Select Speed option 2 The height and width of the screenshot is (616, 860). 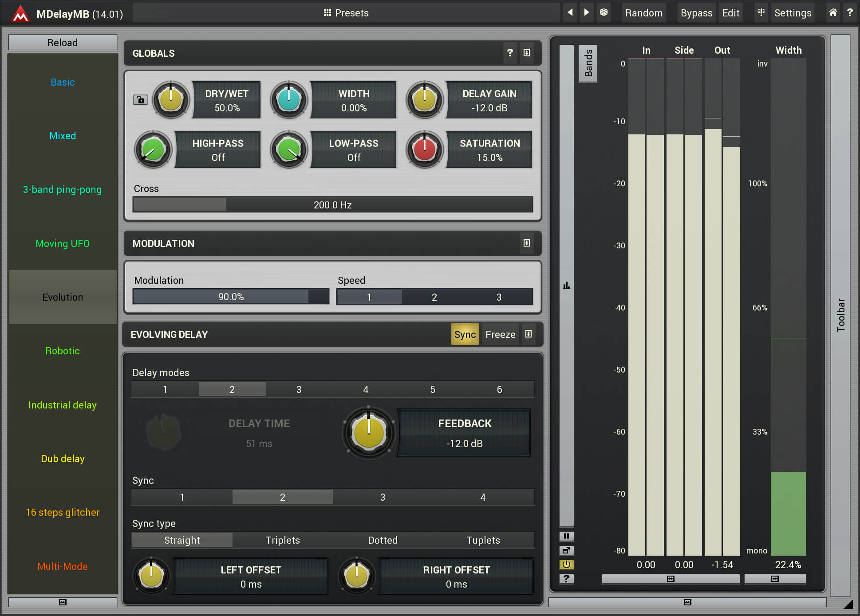click(x=434, y=297)
